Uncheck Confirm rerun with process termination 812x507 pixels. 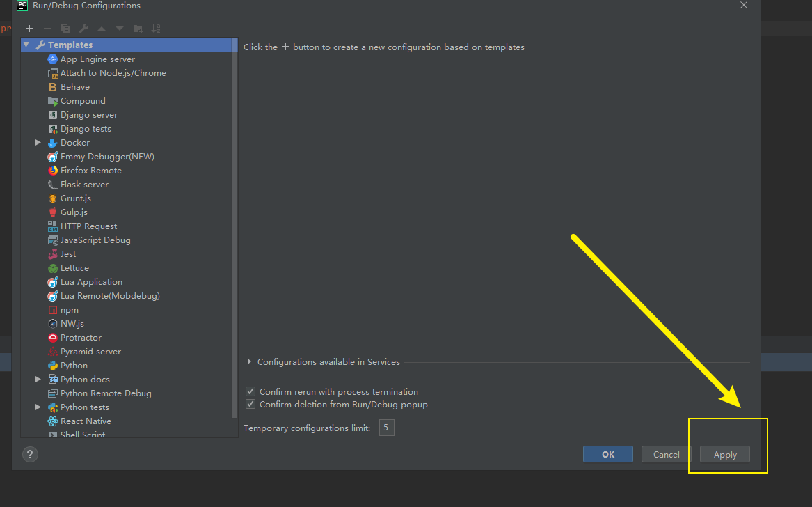tap(250, 391)
